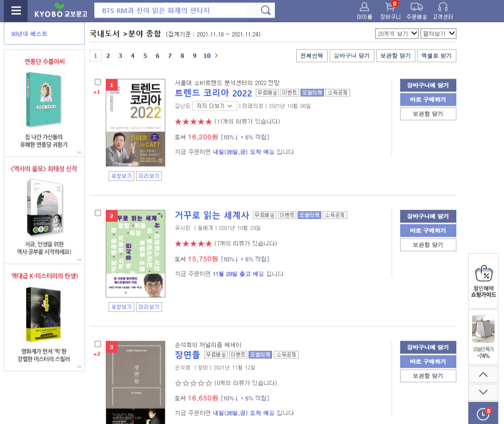504x424 pixels.
Task: Go to next page set arrow
Action: pos(216,56)
